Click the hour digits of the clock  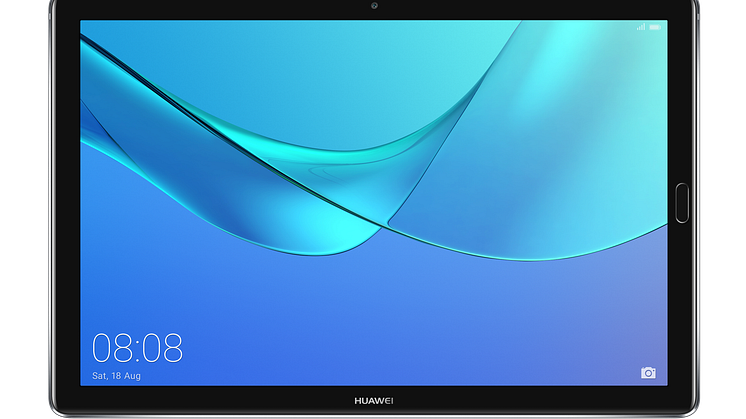click(x=112, y=347)
